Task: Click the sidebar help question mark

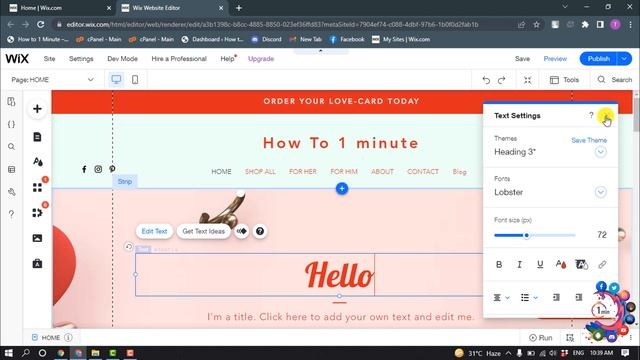Action: point(11,214)
